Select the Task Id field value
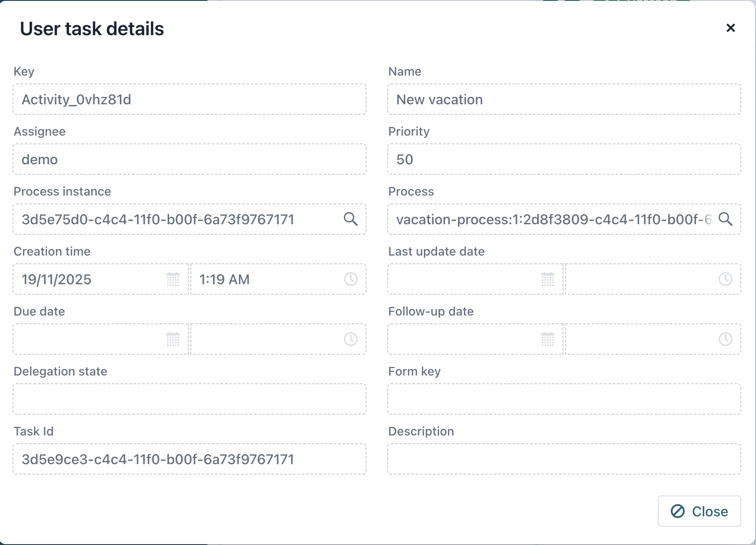756x545 pixels. coord(189,459)
